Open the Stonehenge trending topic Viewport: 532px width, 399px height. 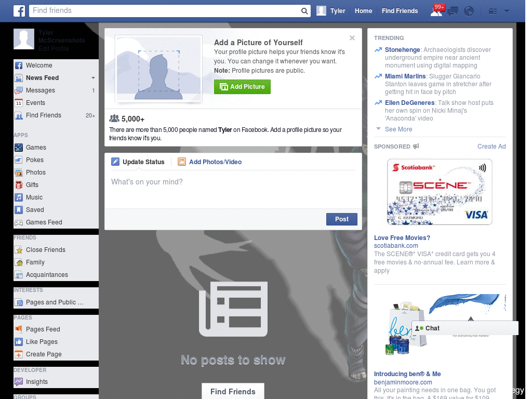coord(403,50)
